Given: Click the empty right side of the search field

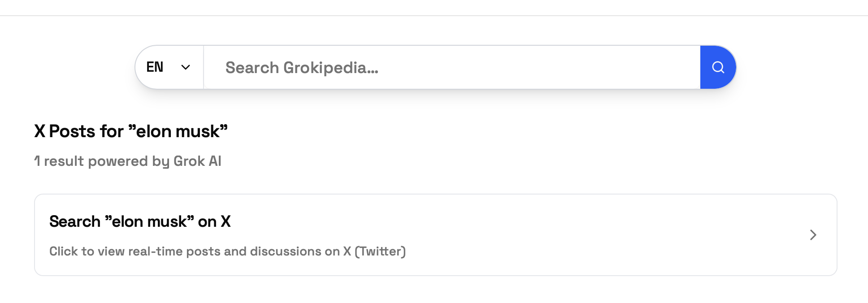Looking at the screenshot, I should pos(605,67).
